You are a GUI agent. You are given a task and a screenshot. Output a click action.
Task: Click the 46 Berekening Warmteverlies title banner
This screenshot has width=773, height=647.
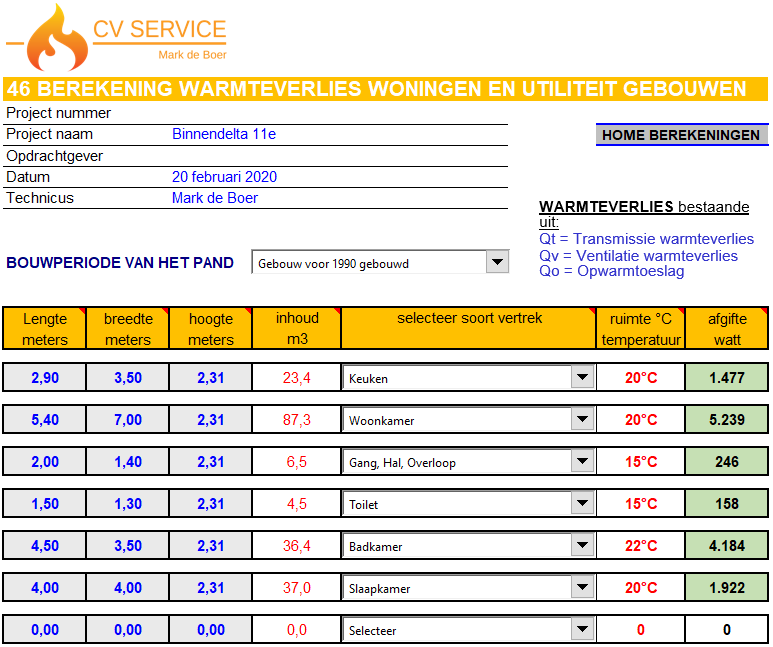(386, 89)
